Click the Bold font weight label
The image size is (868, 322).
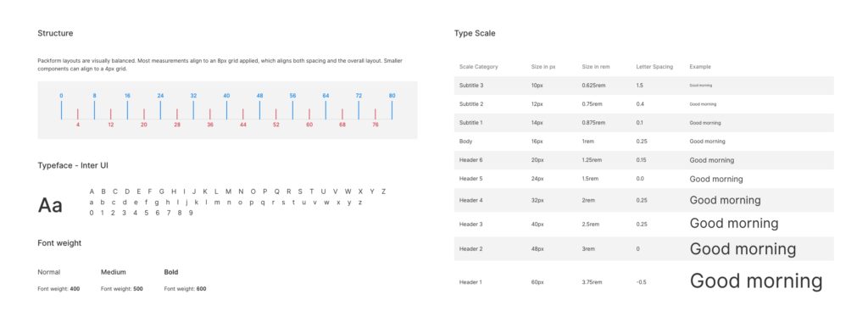tap(171, 272)
